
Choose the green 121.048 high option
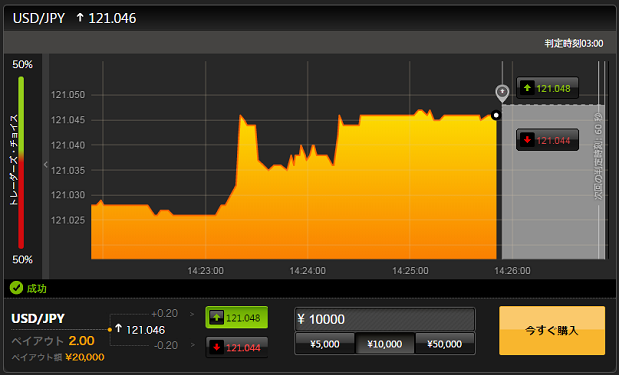pyautogui.click(x=236, y=317)
